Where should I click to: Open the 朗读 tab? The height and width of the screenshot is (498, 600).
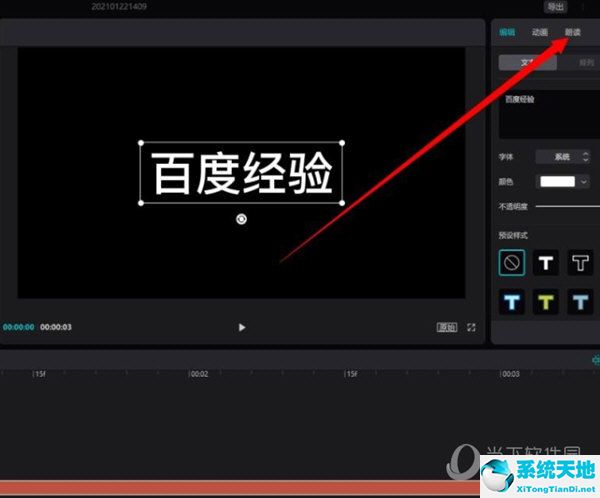[x=573, y=32]
